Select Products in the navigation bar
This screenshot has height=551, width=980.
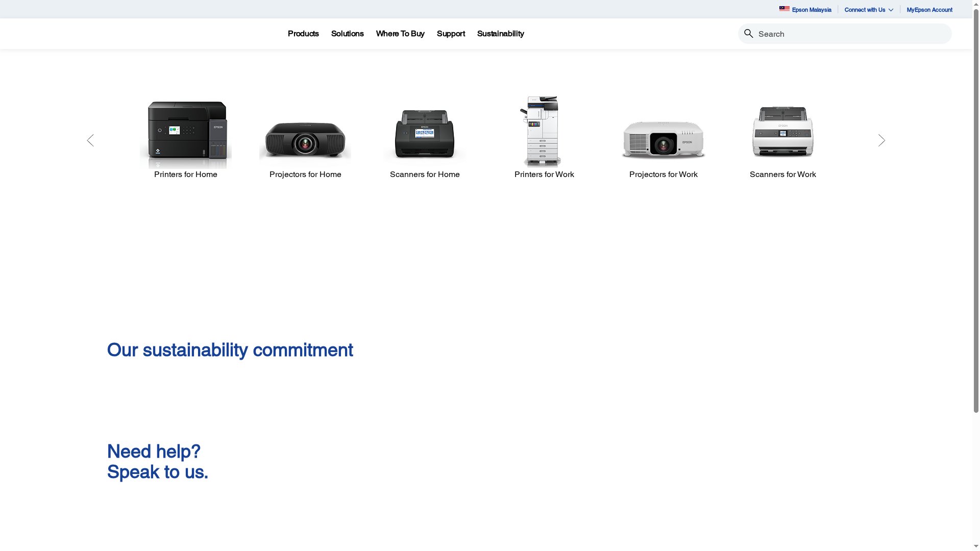tap(303, 34)
